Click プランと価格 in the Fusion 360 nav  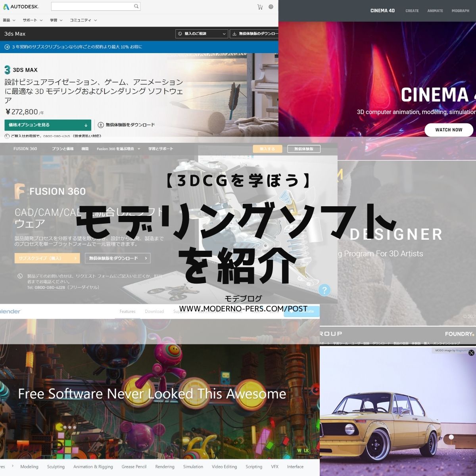click(x=63, y=149)
